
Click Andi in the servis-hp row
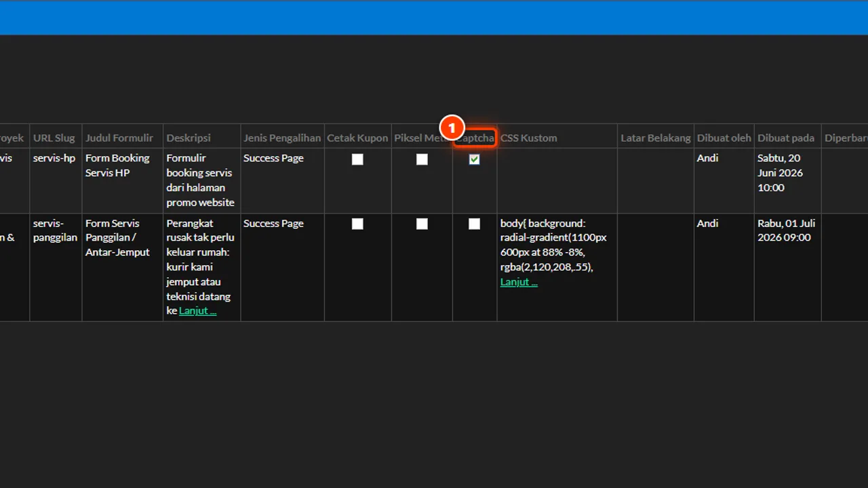coord(707,158)
